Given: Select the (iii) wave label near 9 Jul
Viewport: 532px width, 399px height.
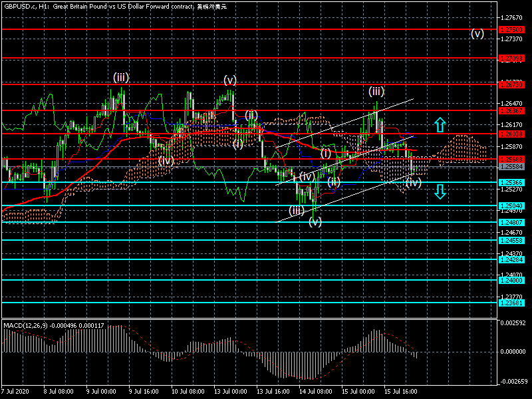Looking at the screenshot, I should [120, 77].
